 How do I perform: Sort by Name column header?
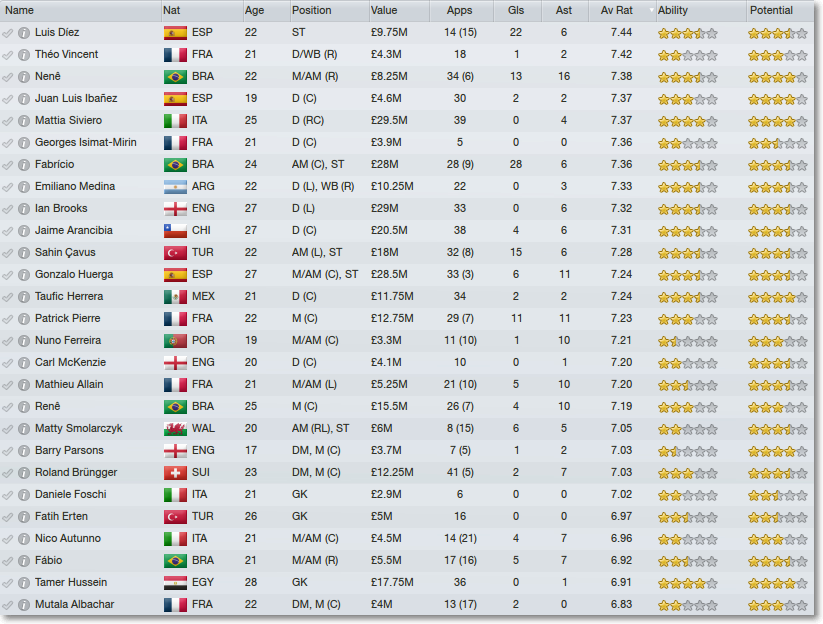click(81, 10)
